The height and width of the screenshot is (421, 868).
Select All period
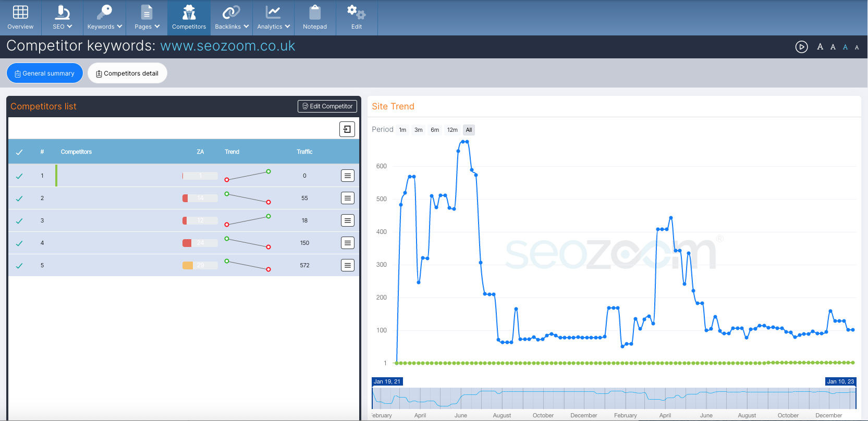pyautogui.click(x=469, y=130)
